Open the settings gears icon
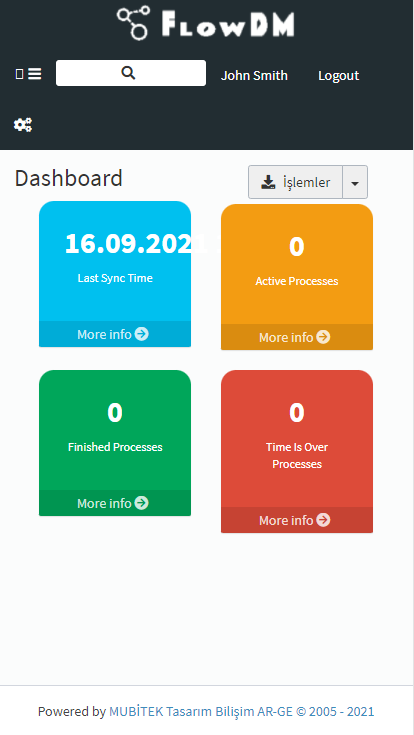414x735 pixels. click(23, 125)
